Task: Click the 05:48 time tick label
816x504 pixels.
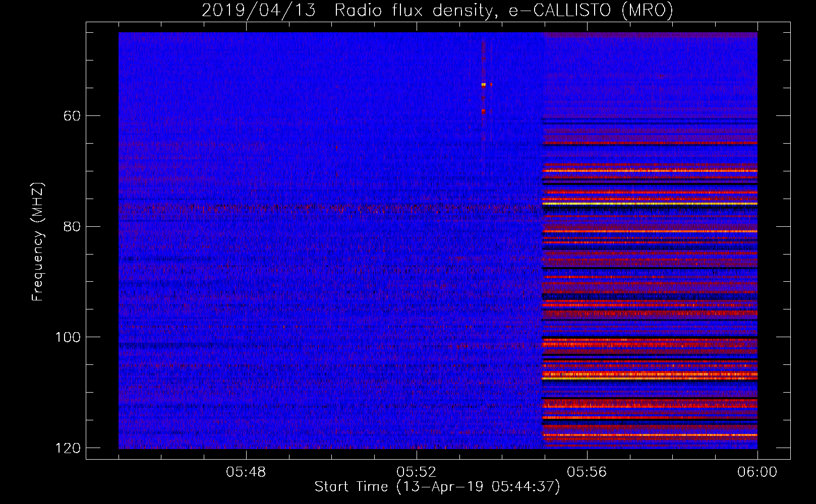Action: (246, 472)
